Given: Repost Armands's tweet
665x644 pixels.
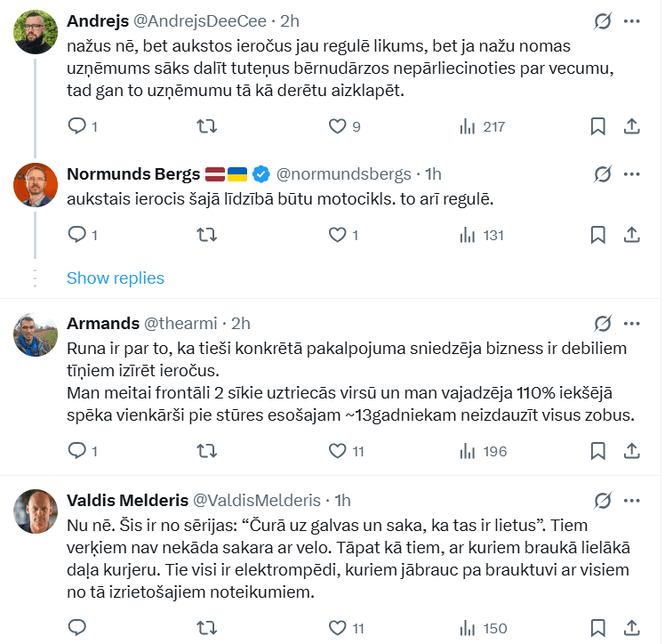Looking at the screenshot, I should click(206, 451).
